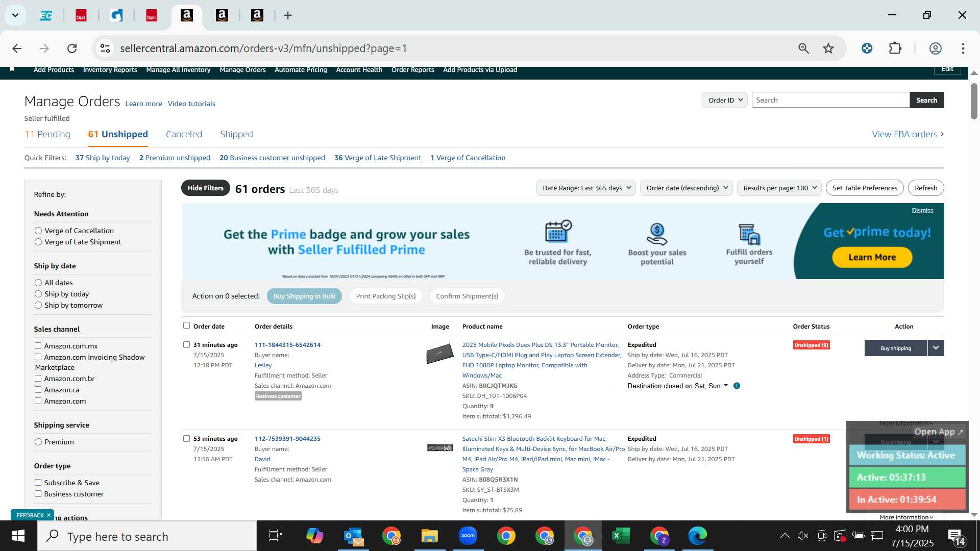Click the blue extension icon beside bookmark star
The image size is (980, 551).
(867, 48)
